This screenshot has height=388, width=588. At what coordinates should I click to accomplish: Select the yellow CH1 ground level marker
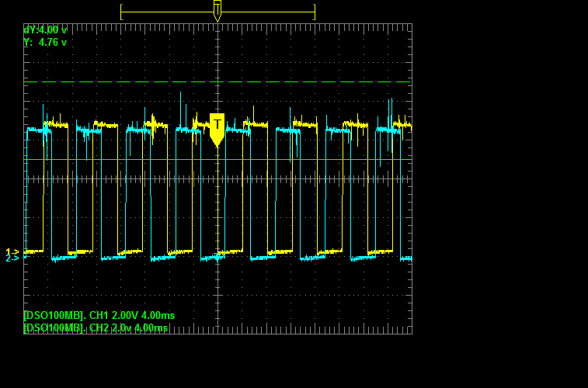[12, 251]
